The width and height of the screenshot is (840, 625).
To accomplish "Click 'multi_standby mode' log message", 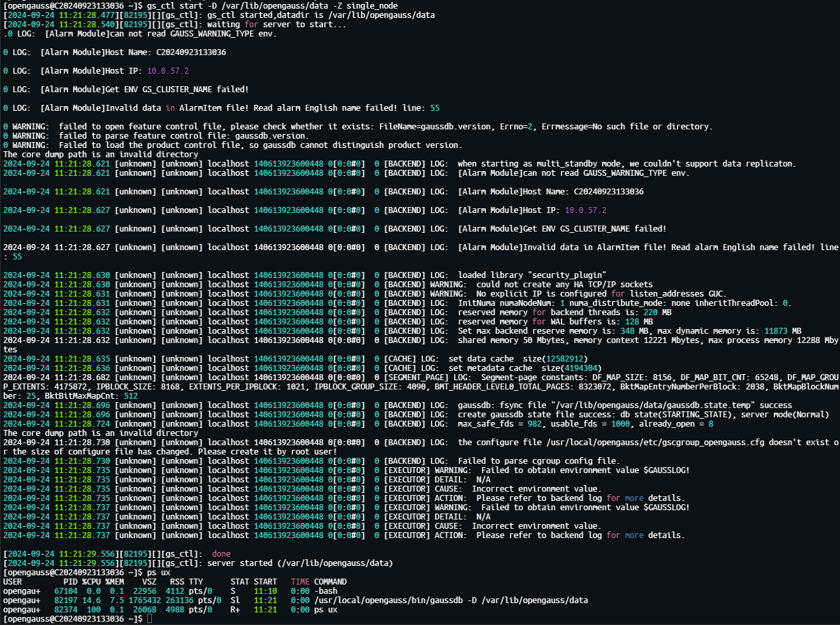I will tap(627, 163).
